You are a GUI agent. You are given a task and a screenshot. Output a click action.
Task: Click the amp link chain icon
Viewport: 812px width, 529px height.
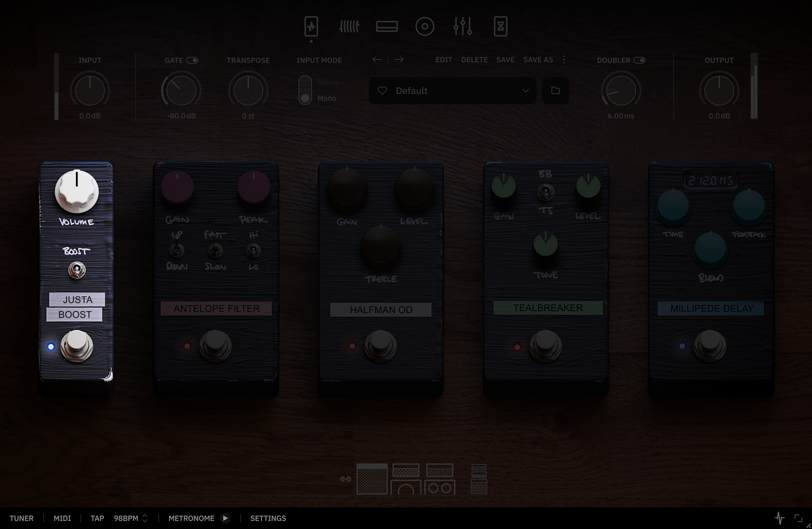point(346,479)
